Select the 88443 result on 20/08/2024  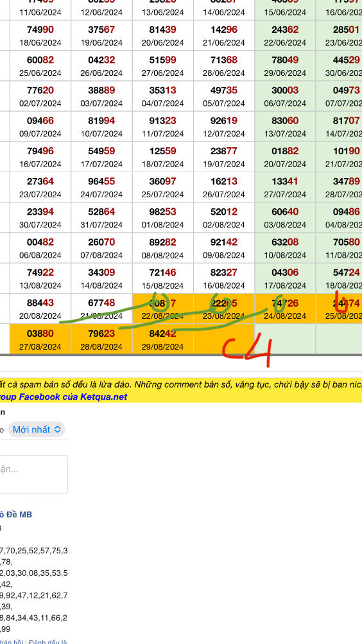40,309
